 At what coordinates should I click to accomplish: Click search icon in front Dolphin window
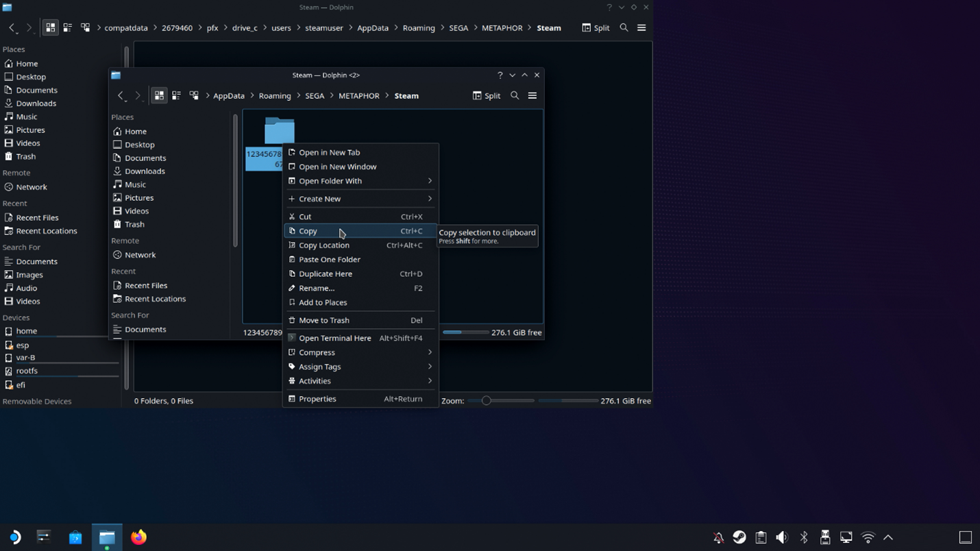coord(515,96)
